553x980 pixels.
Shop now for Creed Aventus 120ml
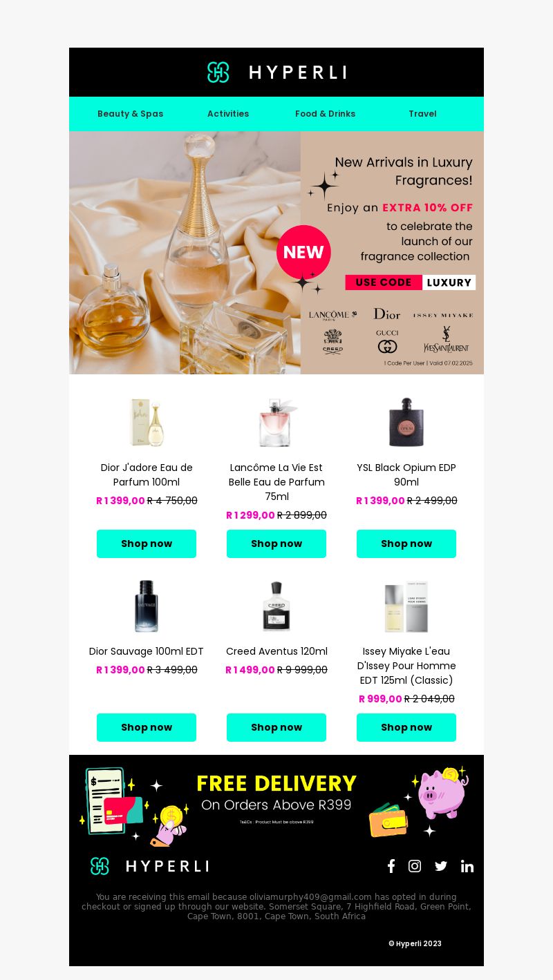[276, 727]
